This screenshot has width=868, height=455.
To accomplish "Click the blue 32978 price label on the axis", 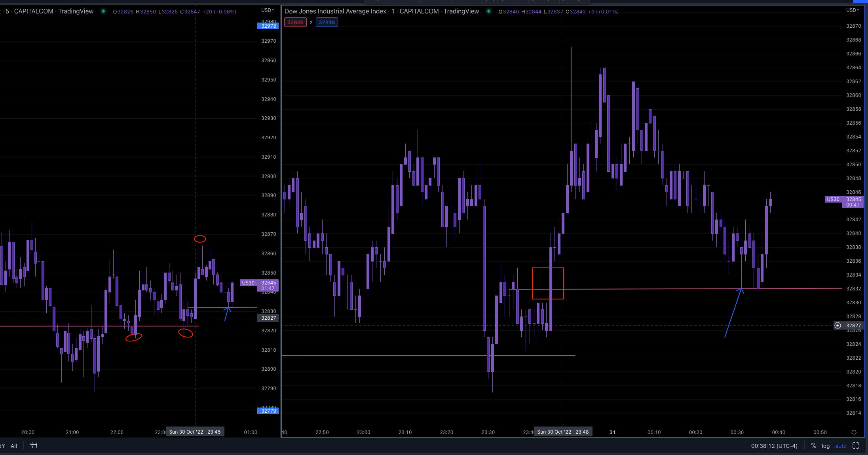I will pos(268,26).
